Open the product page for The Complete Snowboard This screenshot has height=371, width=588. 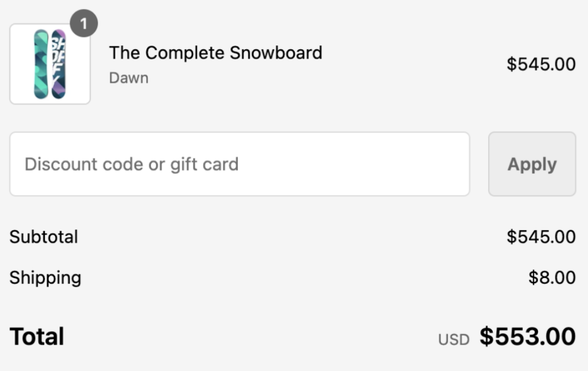click(x=215, y=52)
